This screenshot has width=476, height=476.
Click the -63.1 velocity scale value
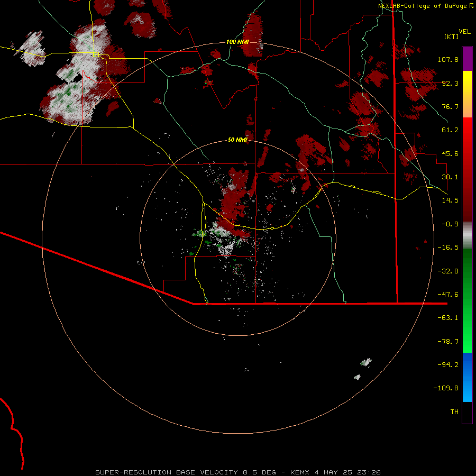tap(448, 318)
